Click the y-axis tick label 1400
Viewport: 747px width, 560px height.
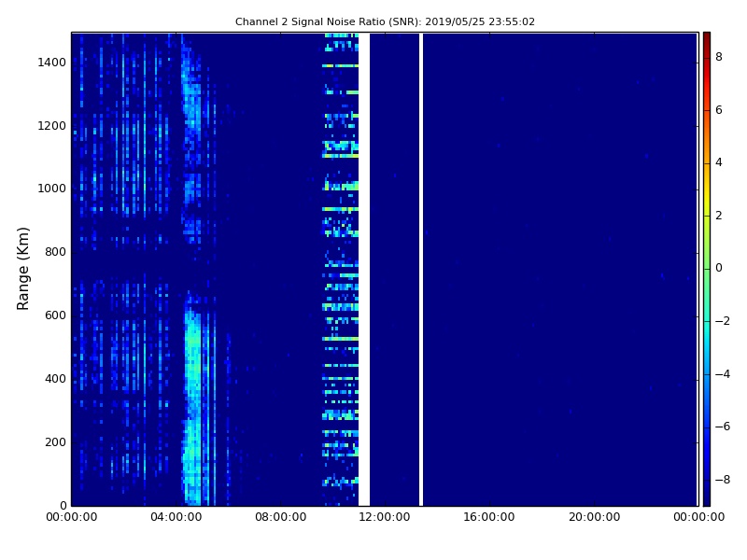tap(51, 63)
